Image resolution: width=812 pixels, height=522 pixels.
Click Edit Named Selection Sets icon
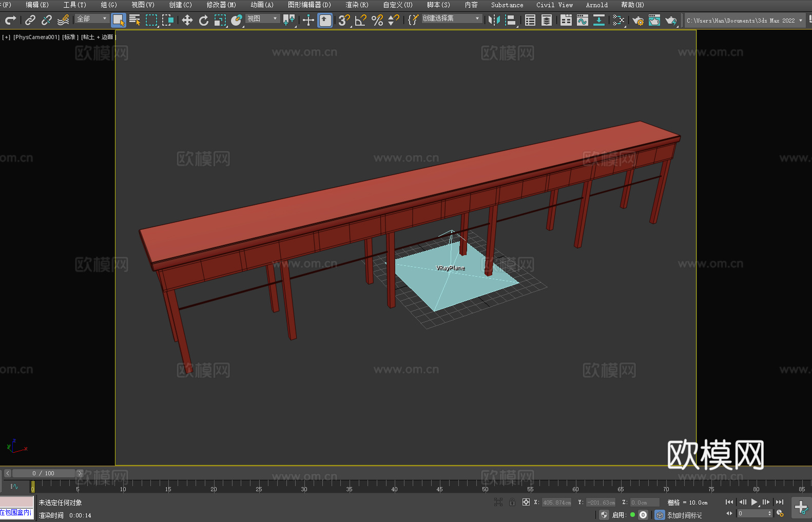(413, 20)
